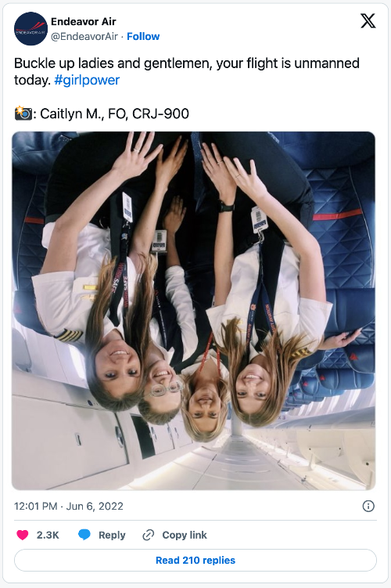Viewport: 391px width, 588px height.
Task: Click the X logo icon
Action: (x=368, y=21)
